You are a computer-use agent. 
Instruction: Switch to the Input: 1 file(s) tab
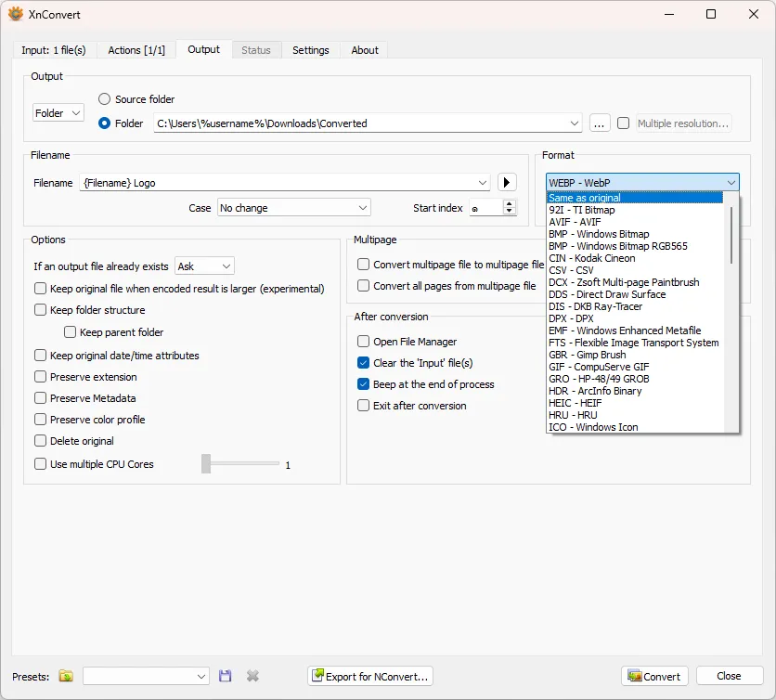(54, 50)
